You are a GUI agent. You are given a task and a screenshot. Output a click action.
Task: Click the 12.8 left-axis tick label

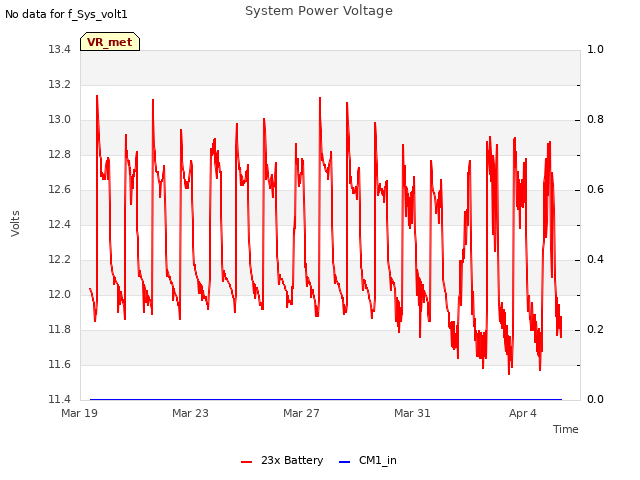(x=60, y=154)
